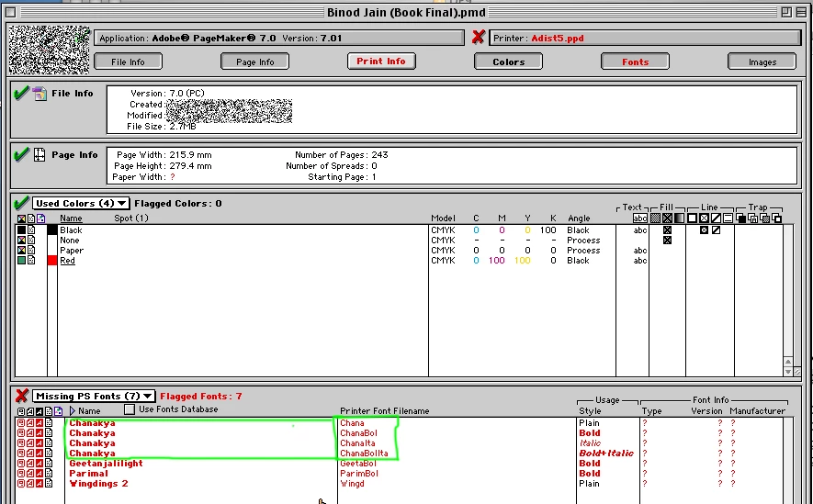Click the colored page icon in fonts header
813x504 pixels.
(x=58, y=411)
